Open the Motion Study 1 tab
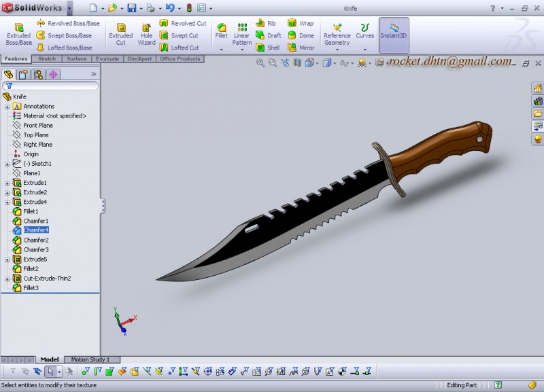The image size is (544, 392). (x=95, y=359)
